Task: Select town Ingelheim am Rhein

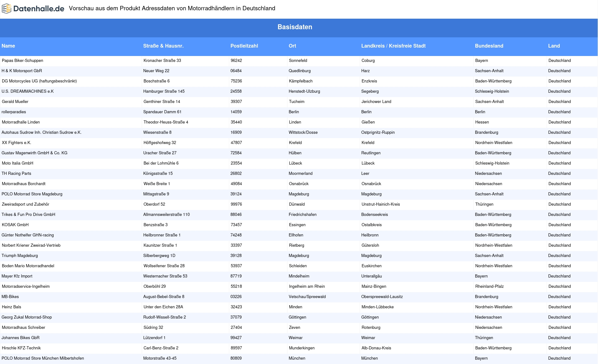Action: (307, 287)
